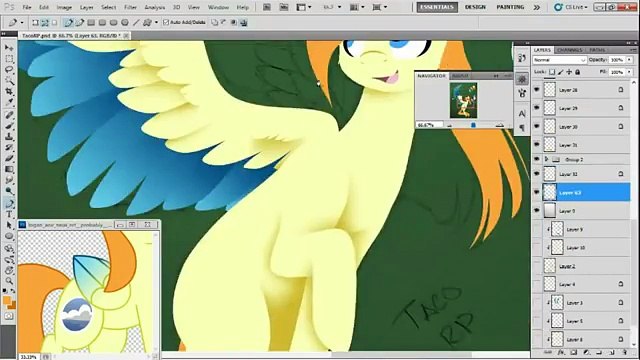Hide Layer 32 visibility eye
640x360 pixels.
537,174
